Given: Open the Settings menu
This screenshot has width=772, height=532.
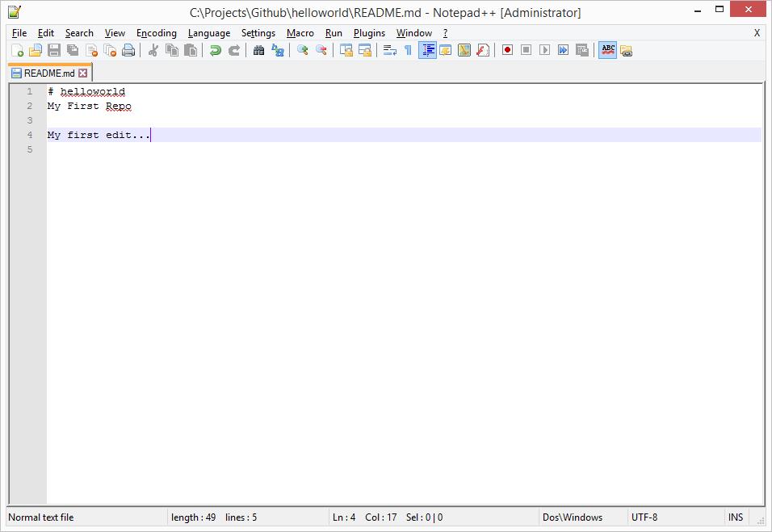Looking at the screenshot, I should pyautogui.click(x=258, y=33).
